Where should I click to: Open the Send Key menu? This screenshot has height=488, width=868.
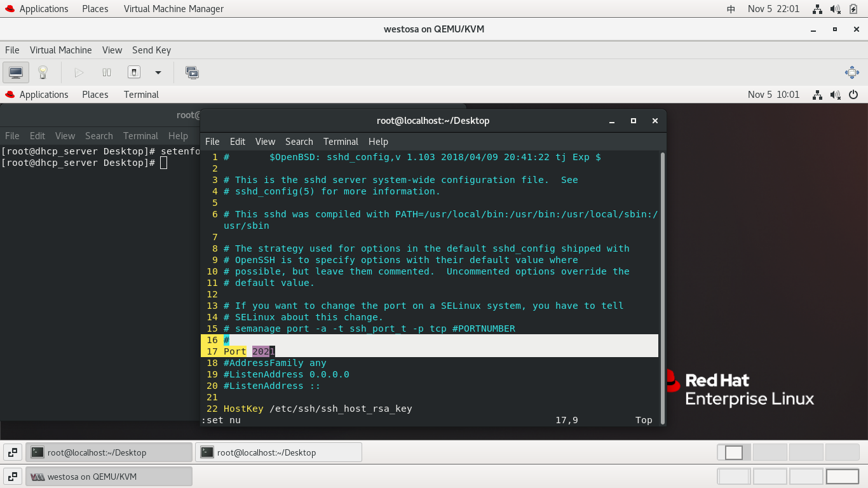click(151, 50)
